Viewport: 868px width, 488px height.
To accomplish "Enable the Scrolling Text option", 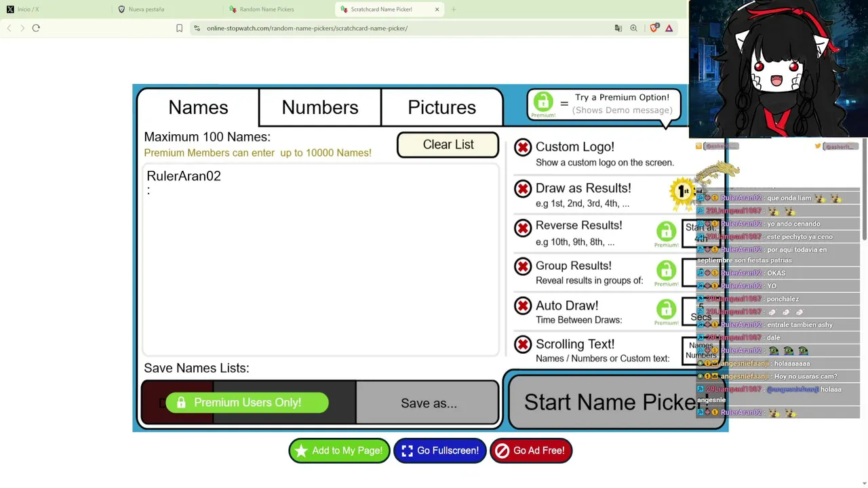I will 523,345.
